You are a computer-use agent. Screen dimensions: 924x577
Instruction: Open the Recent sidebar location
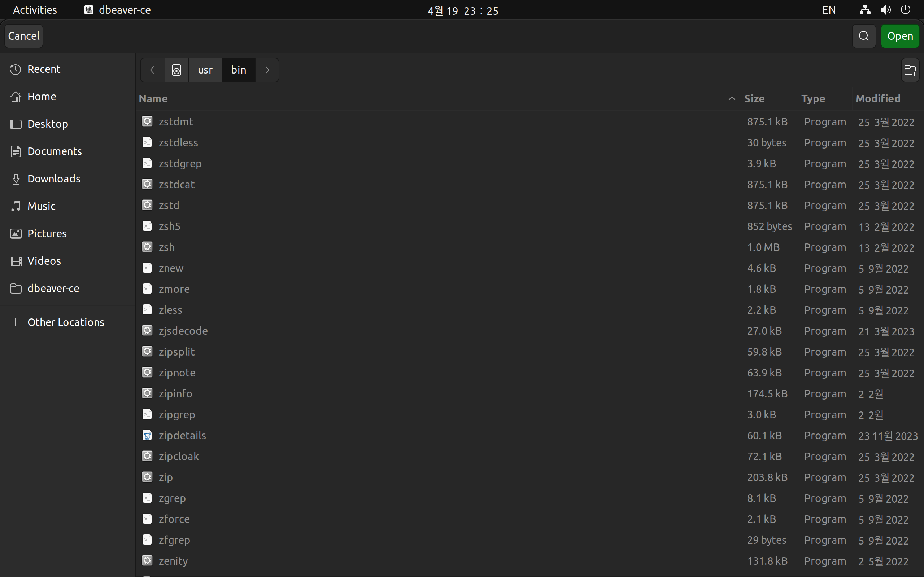[44, 69]
